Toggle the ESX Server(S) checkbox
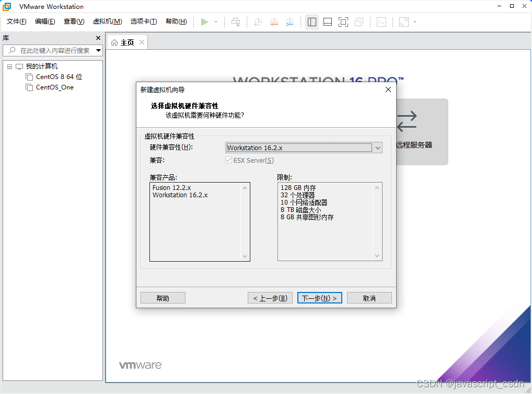 (x=228, y=160)
